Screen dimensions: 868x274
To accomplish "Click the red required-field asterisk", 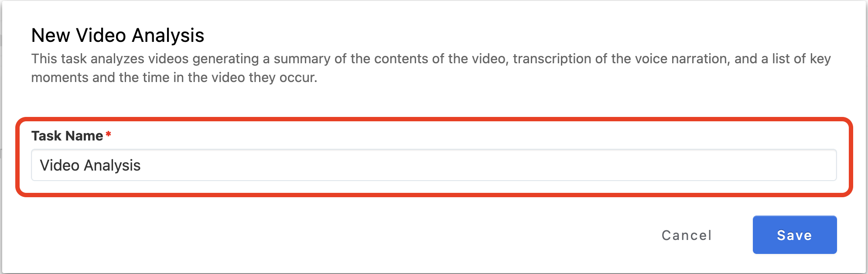I will coord(108,134).
